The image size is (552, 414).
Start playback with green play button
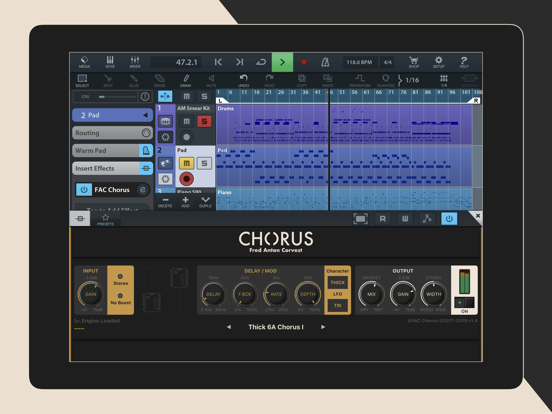click(282, 62)
